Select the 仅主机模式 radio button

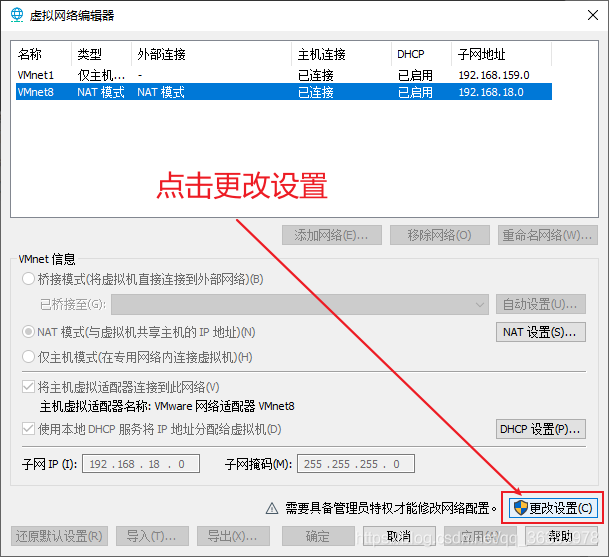coord(28,357)
